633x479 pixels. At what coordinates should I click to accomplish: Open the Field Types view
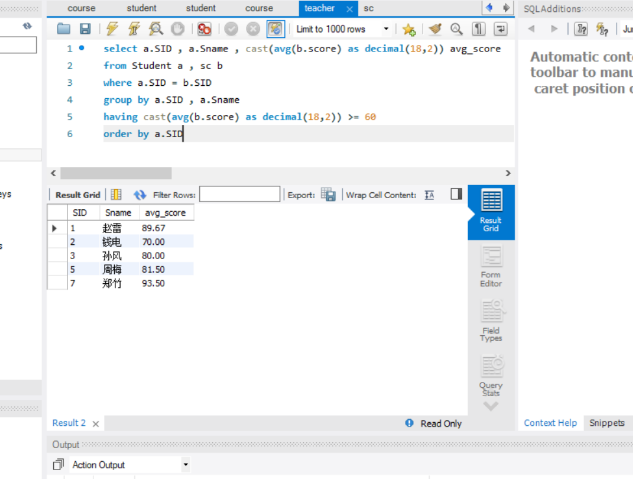pos(491,321)
